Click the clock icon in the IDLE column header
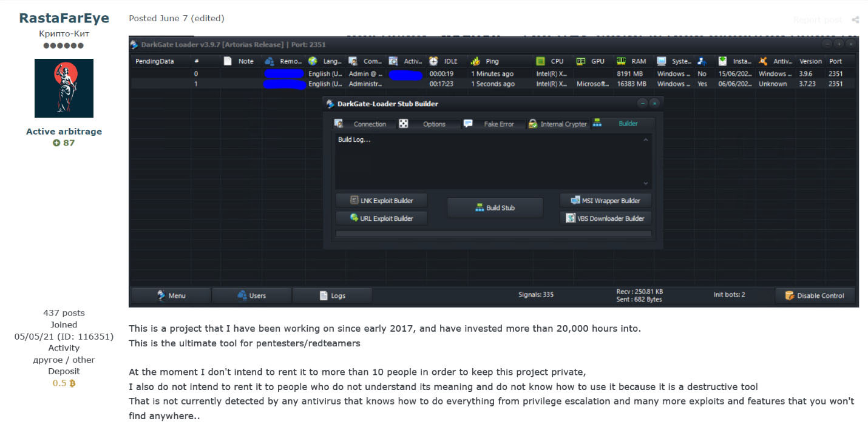The height and width of the screenshot is (427, 868). (433, 61)
